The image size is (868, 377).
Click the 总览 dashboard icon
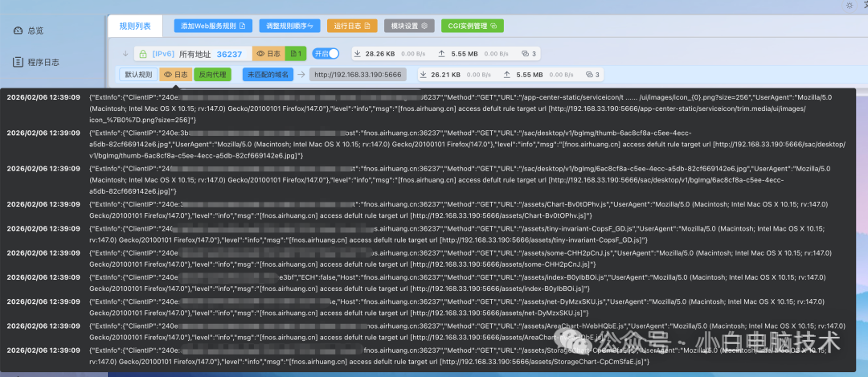(x=18, y=31)
